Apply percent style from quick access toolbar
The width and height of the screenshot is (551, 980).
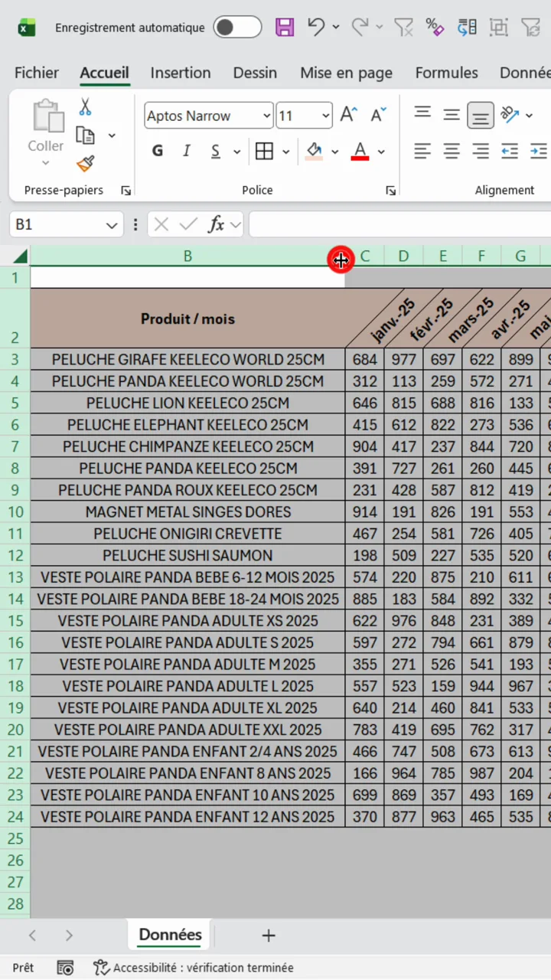click(435, 28)
